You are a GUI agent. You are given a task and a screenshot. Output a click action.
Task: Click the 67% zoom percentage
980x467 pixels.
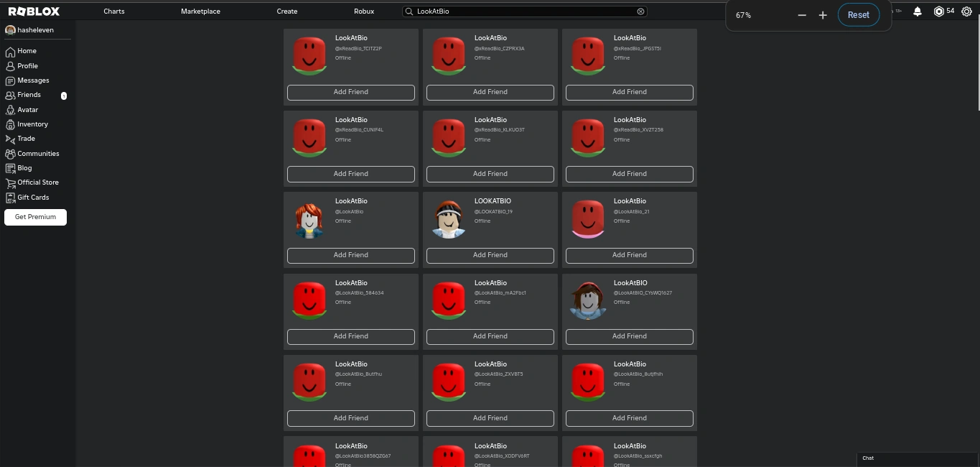743,15
